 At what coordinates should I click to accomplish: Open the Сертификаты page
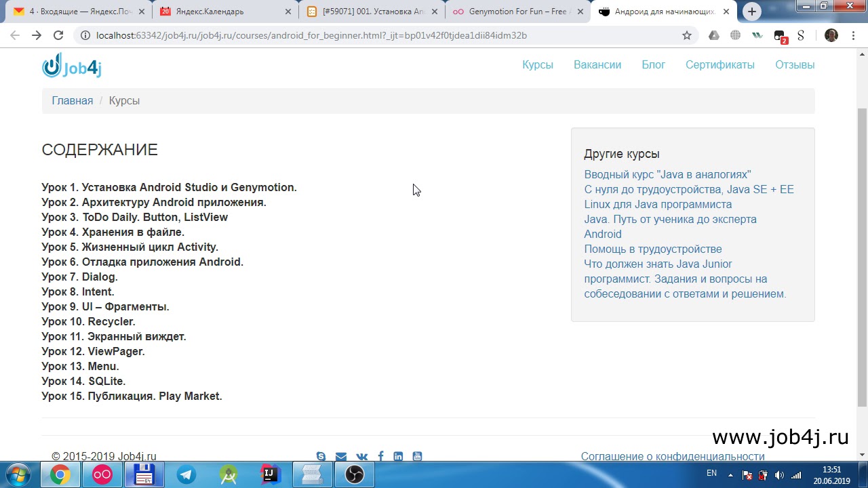[x=720, y=65]
